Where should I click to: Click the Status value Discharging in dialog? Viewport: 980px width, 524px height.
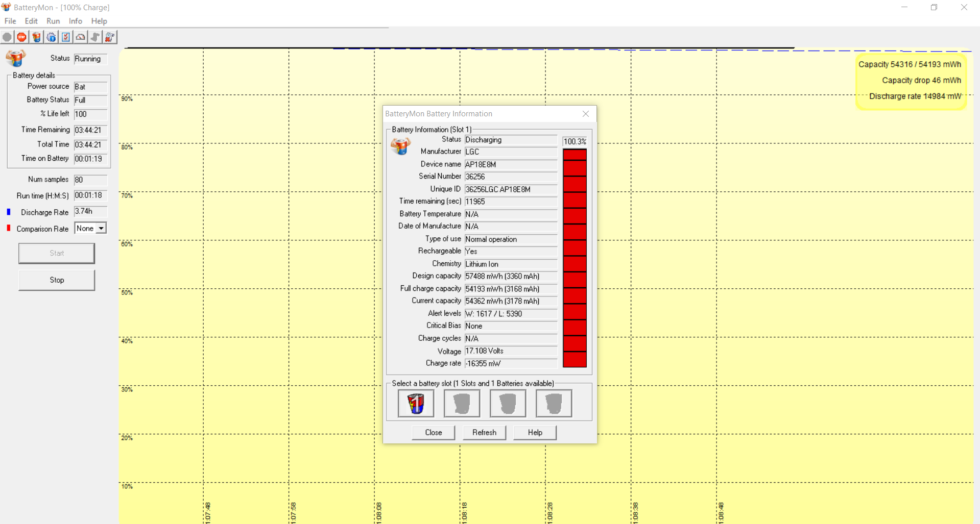coord(511,140)
